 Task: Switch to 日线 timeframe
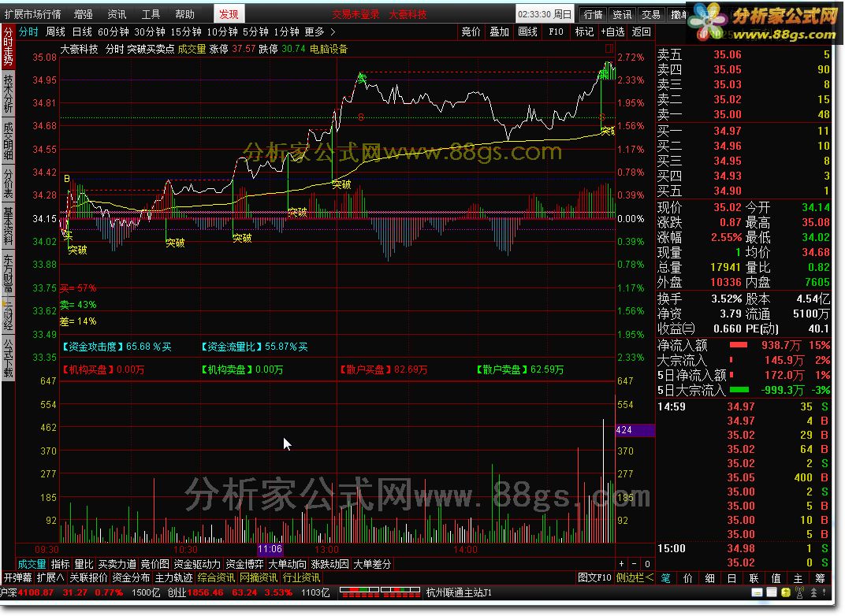[82, 32]
